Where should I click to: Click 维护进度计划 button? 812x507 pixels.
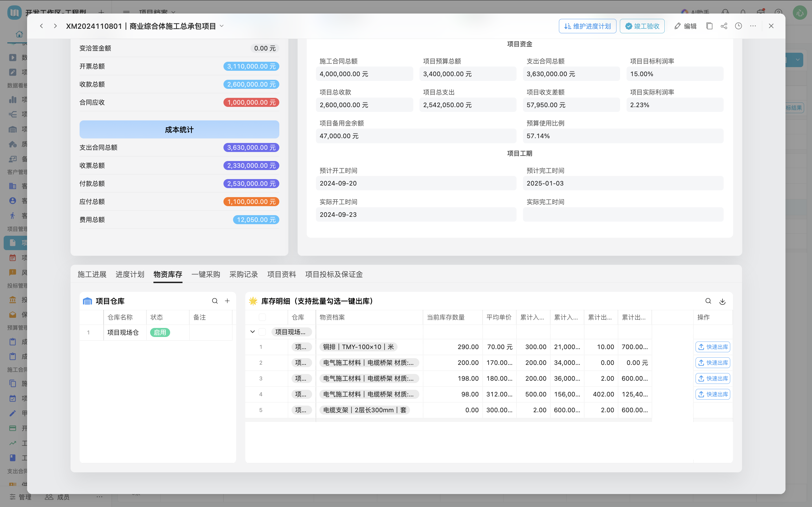587,26
